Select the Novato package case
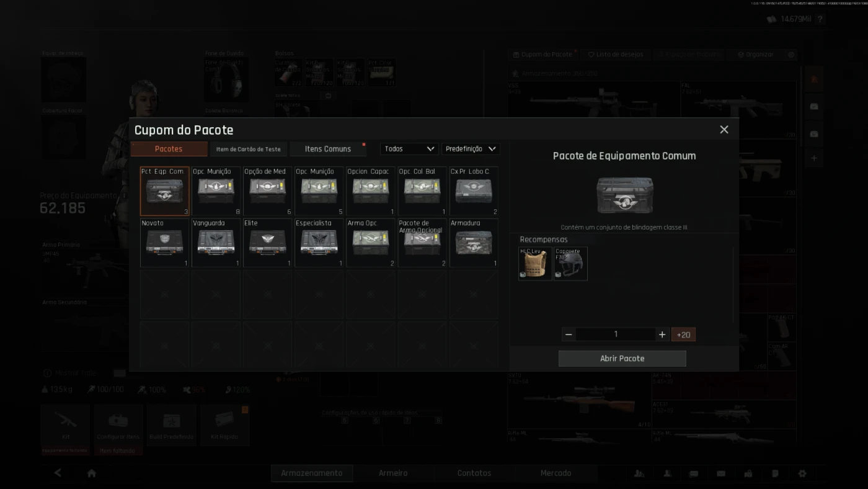The width and height of the screenshot is (868, 489). point(164,243)
